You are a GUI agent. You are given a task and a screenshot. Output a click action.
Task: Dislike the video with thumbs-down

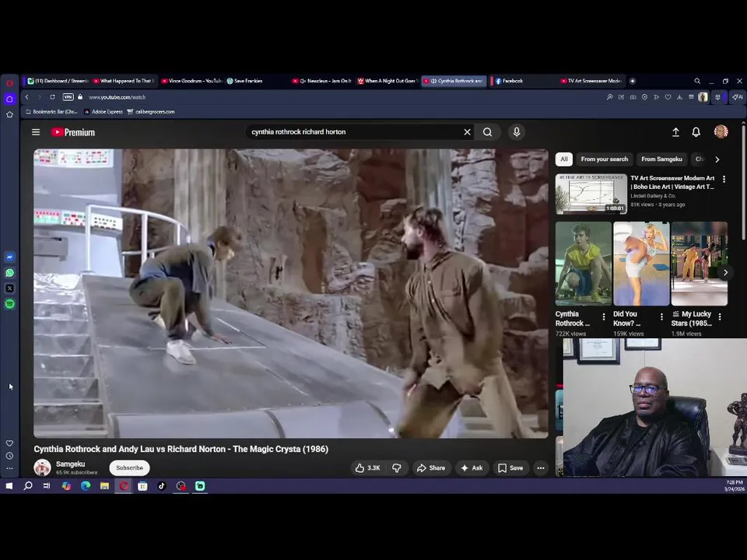396,468
